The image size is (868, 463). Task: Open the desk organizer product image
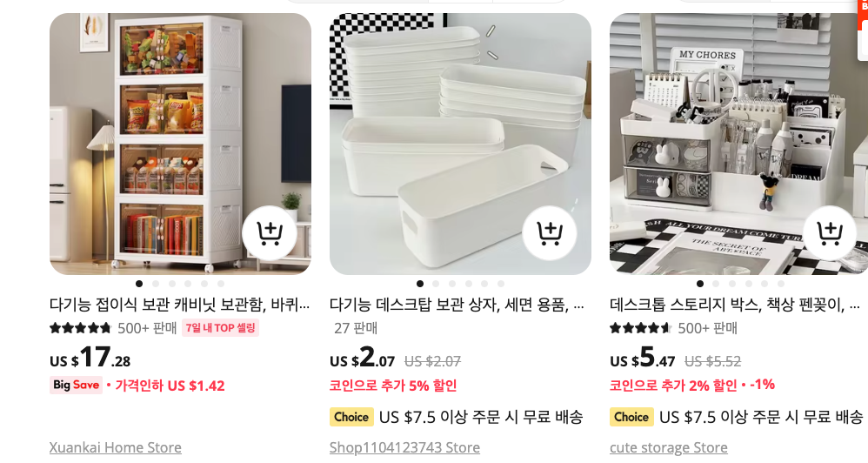click(738, 144)
